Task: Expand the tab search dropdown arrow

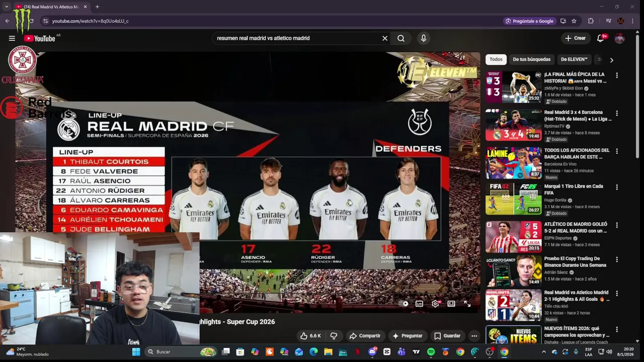Action: coord(6,7)
